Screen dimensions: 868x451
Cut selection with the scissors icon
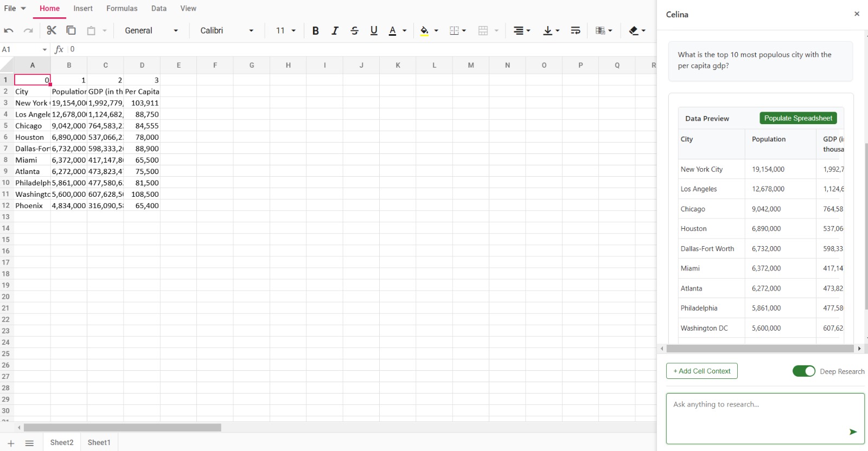52,30
